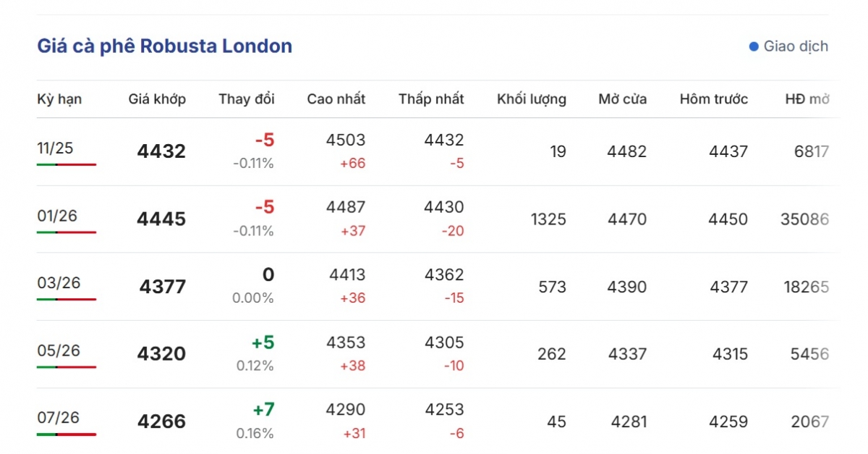Click the Mở cửa column header

tap(623, 99)
